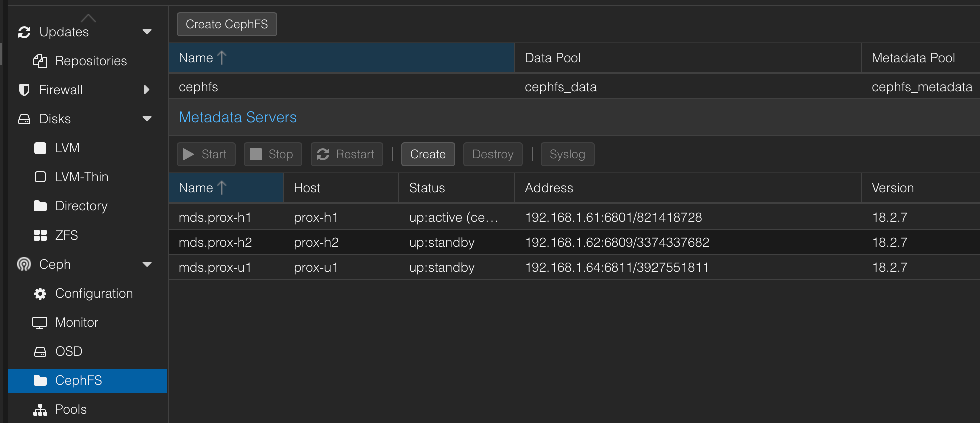
Task: Click the Stop square icon
Action: (256, 154)
